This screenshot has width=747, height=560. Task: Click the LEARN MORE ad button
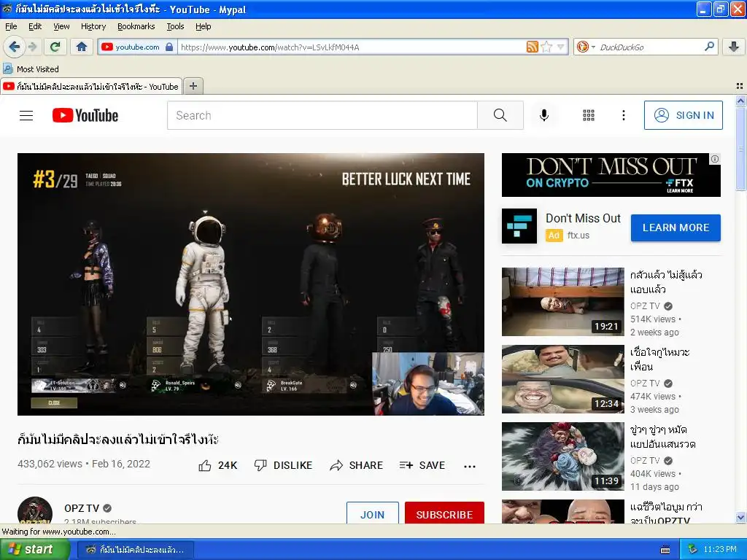(676, 227)
